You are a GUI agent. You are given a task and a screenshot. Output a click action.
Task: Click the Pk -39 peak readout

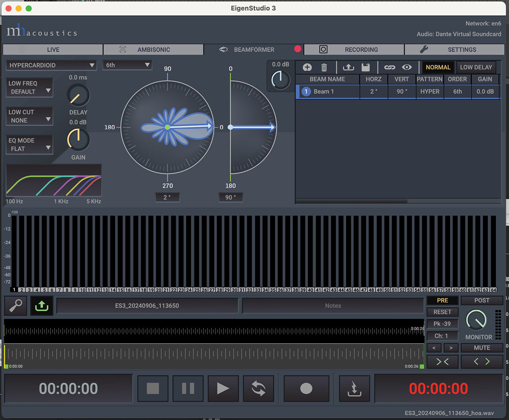pos(442,324)
